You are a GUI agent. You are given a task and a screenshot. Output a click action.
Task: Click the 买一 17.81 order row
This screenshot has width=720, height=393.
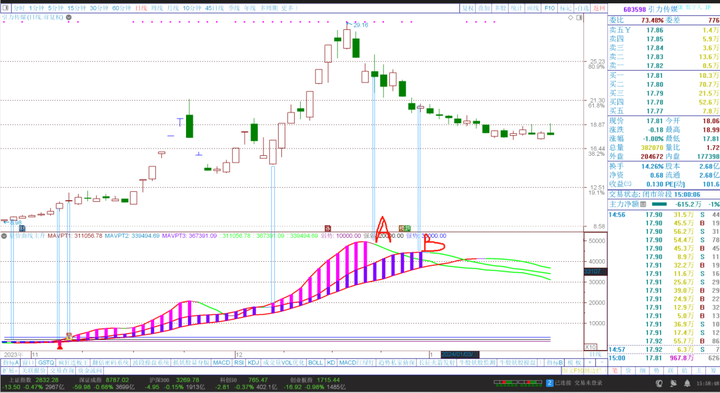click(664, 75)
